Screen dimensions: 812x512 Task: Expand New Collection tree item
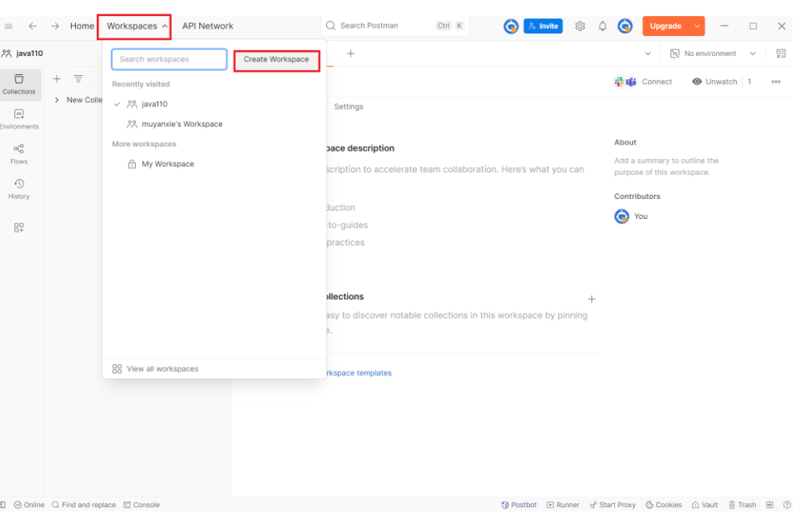tap(57, 100)
